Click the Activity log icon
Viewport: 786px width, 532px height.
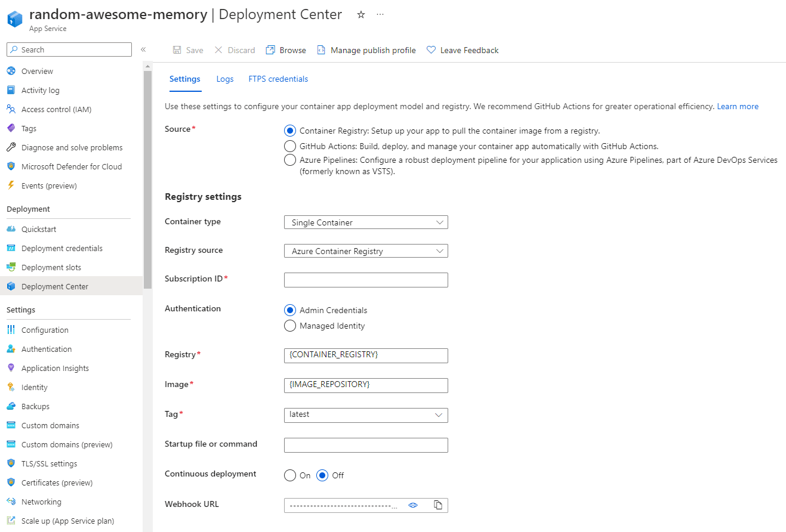(11, 90)
